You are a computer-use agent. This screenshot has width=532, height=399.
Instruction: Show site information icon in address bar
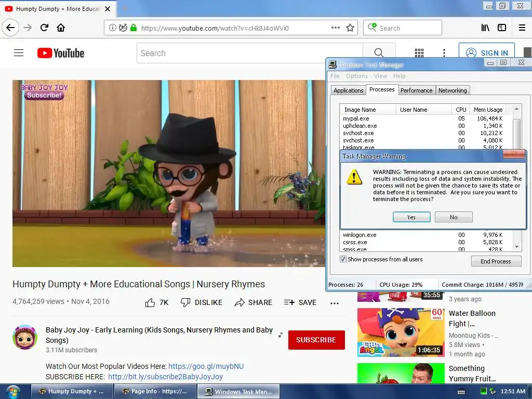tap(112, 28)
